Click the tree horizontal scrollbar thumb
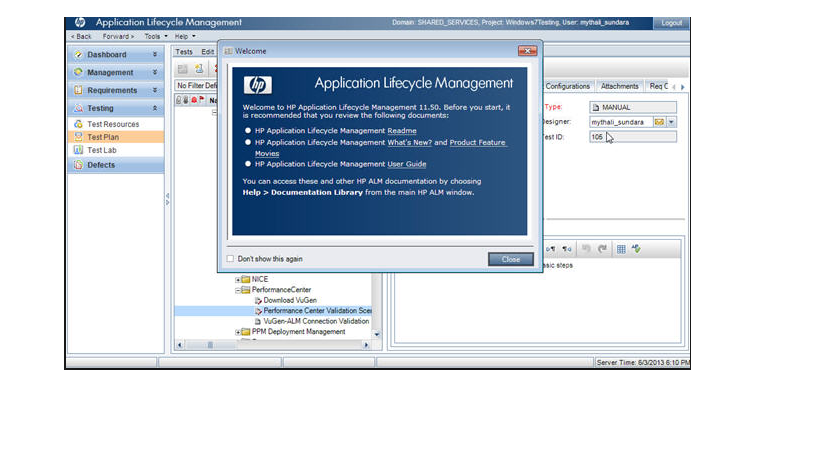 210,345
